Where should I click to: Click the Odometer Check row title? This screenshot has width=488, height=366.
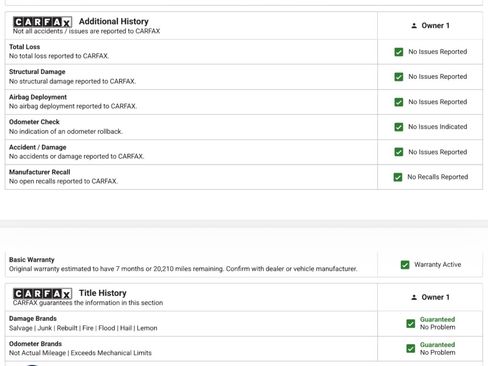pyautogui.click(x=34, y=122)
